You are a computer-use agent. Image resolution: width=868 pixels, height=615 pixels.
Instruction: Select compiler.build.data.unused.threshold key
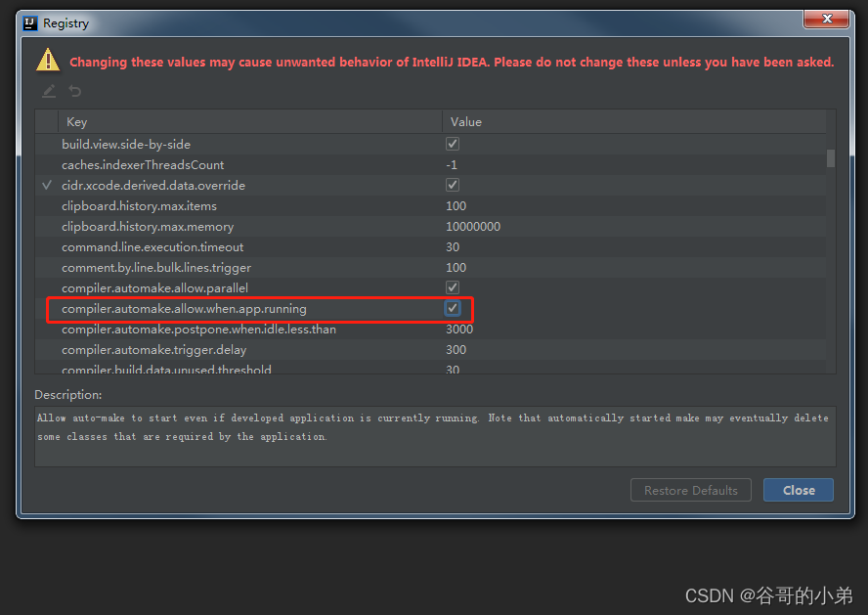click(x=166, y=369)
